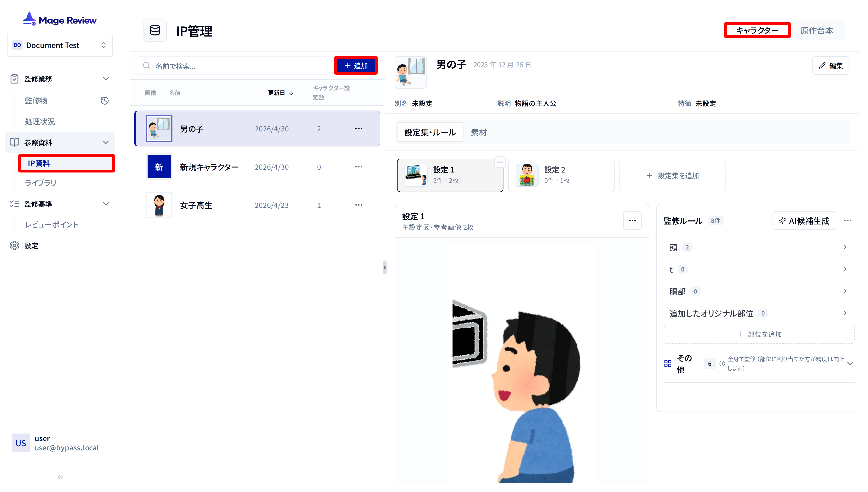The width and height of the screenshot is (868, 492).
Task: Open レビューポイント page
Action: [x=52, y=225]
